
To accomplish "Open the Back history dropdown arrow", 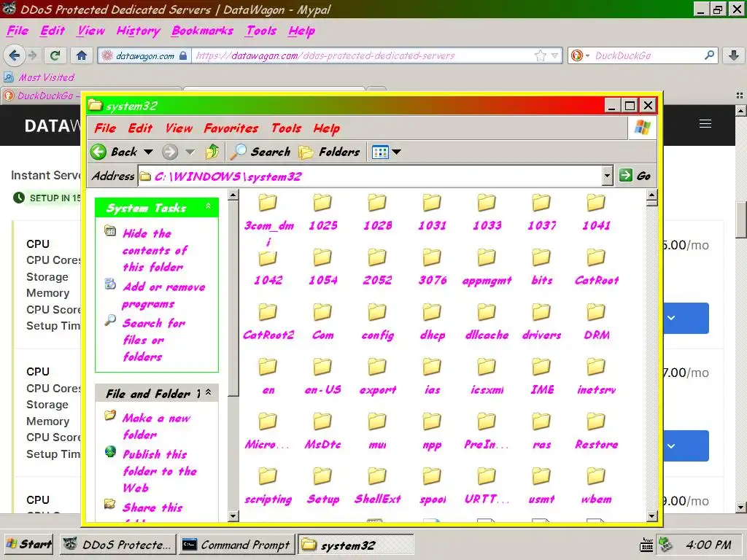I will pos(149,152).
